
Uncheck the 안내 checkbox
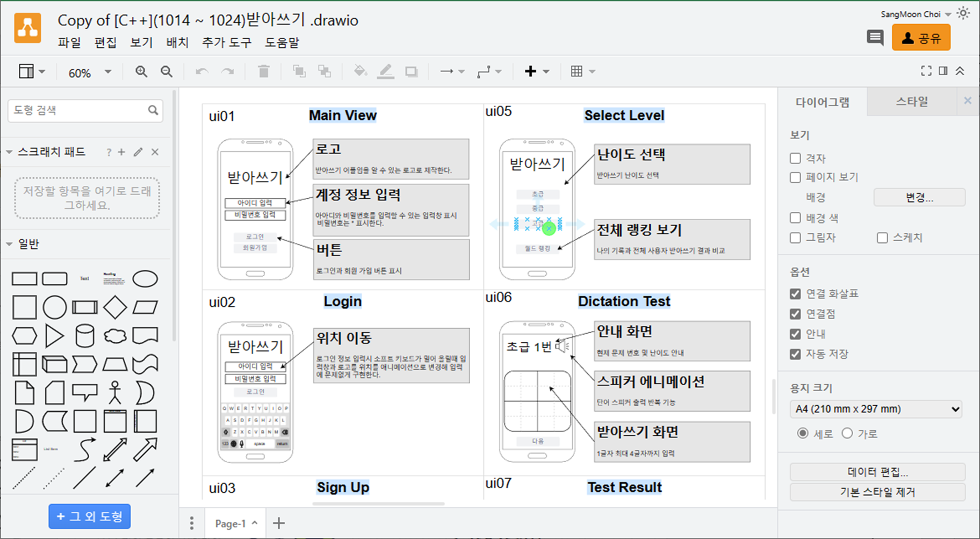[x=795, y=334]
